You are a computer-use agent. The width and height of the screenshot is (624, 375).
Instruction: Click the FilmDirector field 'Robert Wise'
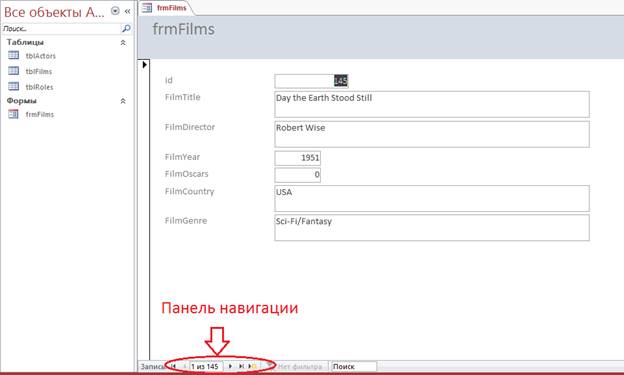[432, 134]
